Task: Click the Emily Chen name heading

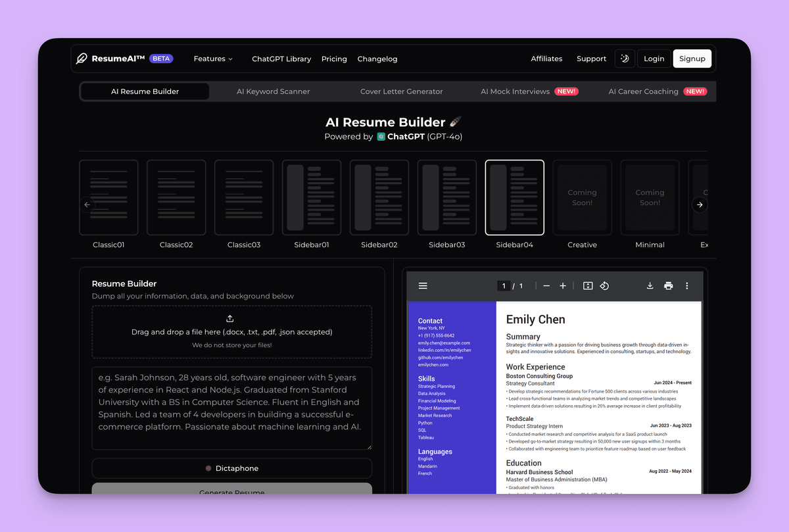Action: (x=535, y=320)
